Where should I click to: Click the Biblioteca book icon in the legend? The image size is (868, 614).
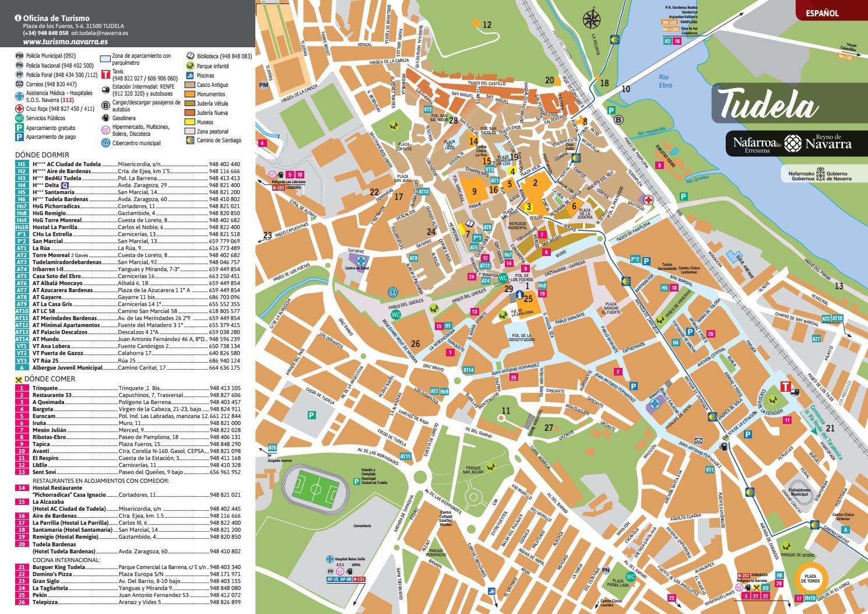(190, 57)
